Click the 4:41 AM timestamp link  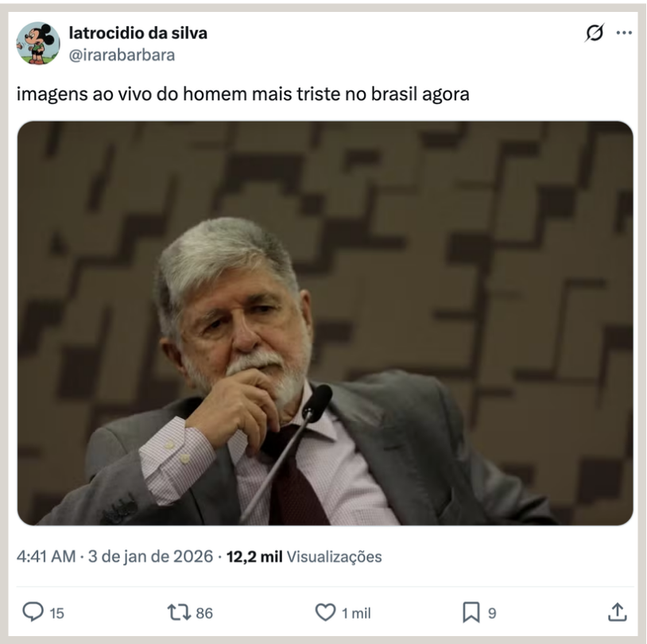(46, 557)
